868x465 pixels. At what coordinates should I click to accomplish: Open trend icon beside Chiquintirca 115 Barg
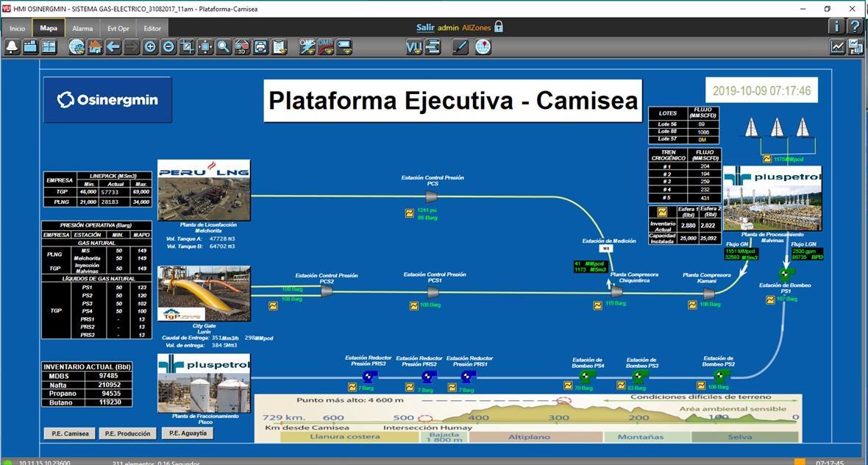pyautogui.click(x=598, y=305)
